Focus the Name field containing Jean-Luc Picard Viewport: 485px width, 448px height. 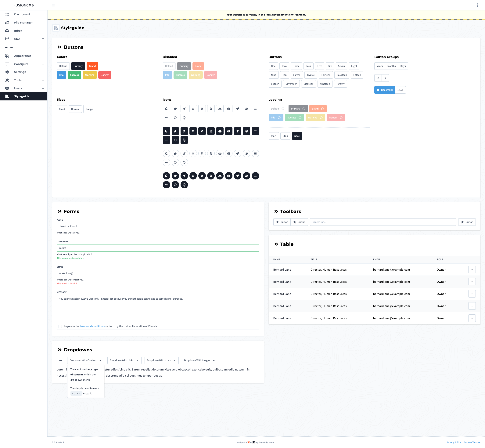(158, 226)
